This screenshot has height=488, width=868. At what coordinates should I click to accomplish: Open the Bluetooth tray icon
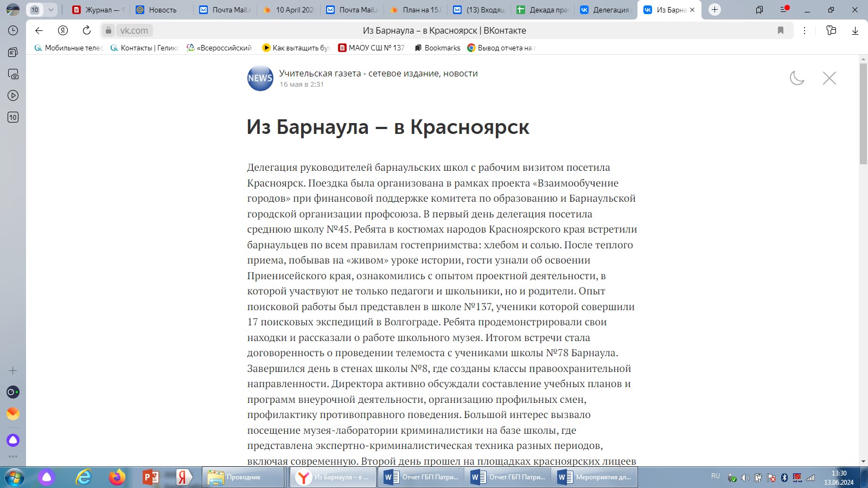(784, 478)
